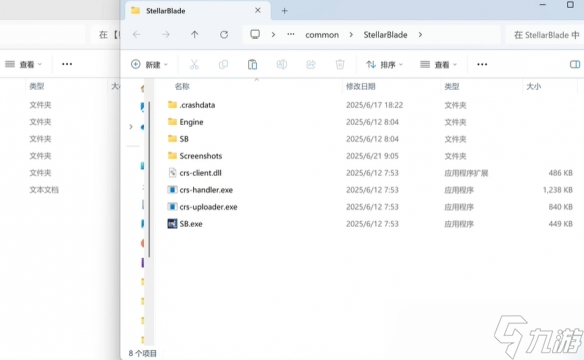Click the chevron after StellarBlade in path
The height and width of the screenshot is (360, 584).
(x=420, y=35)
